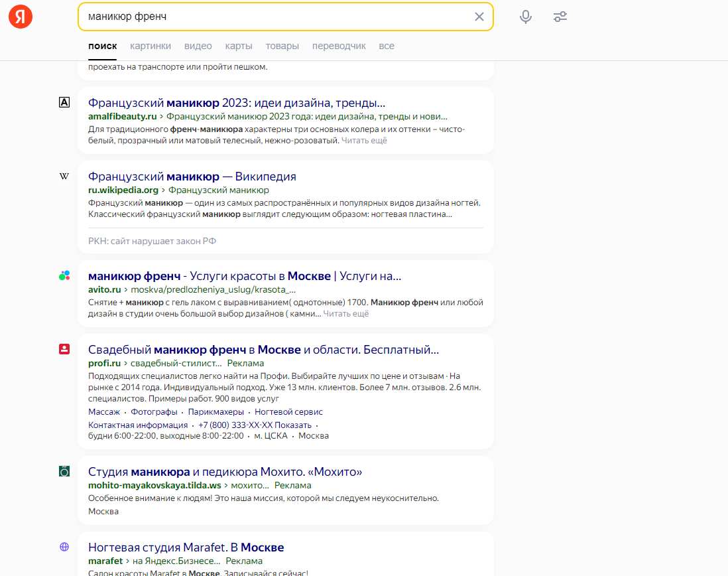Click Читать ещё in Avito snippet
This screenshot has width=728, height=576.
[x=346, y=313]
